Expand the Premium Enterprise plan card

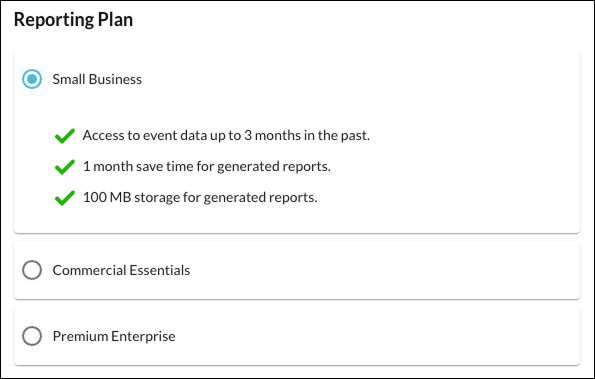(x=297, y=336)
